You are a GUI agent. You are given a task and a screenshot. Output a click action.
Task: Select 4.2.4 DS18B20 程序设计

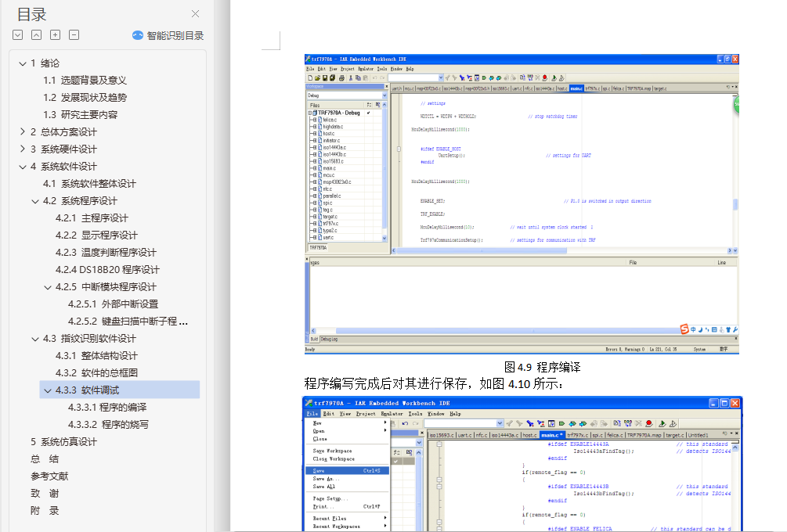[107, 270]
